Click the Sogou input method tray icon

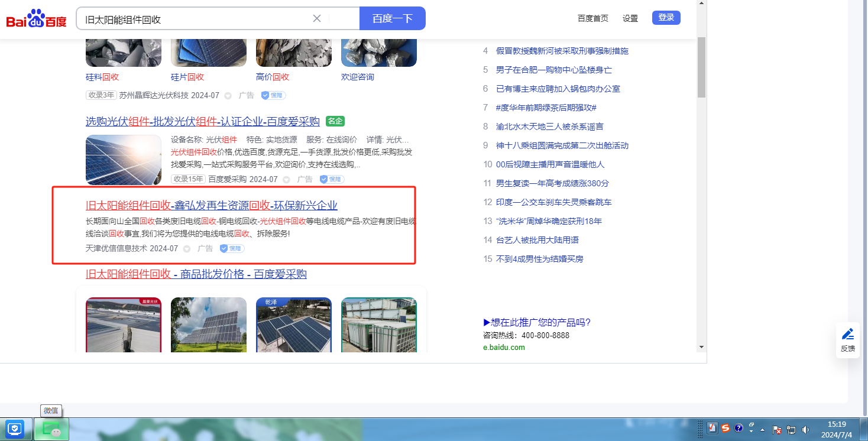coord(725,429)
